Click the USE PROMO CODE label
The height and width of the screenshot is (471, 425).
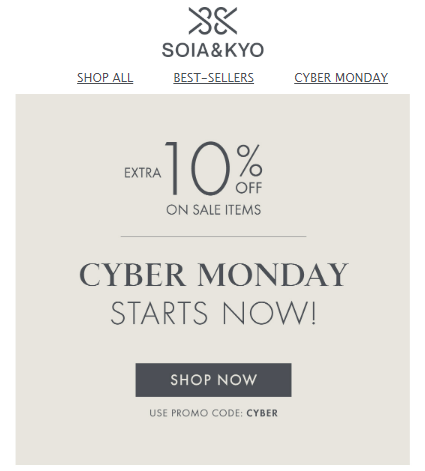(196, 413)
